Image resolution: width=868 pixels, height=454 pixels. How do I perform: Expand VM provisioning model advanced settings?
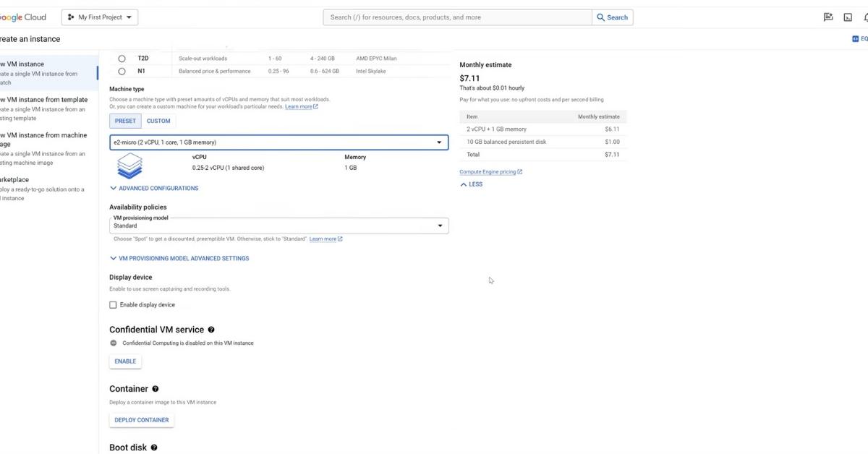click(179, 259)
